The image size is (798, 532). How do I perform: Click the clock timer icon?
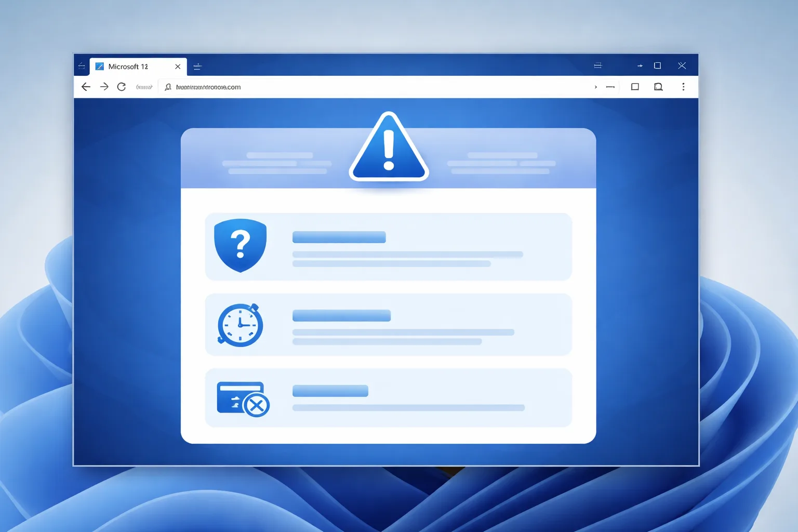pos(240,325)
